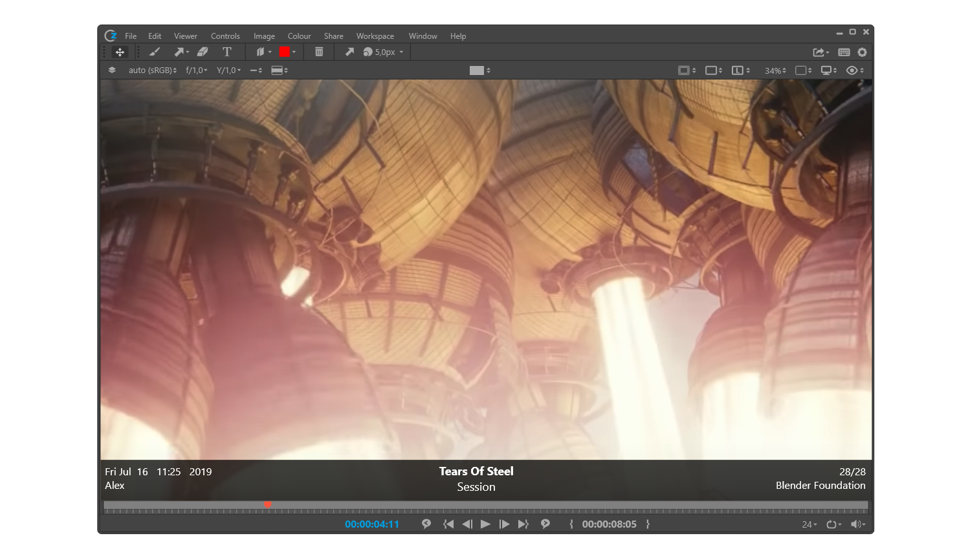Open the auto (sRGB) colourspace dropdown
The height and width of the screenshot is (560, 968).
[x=153, y=70]
